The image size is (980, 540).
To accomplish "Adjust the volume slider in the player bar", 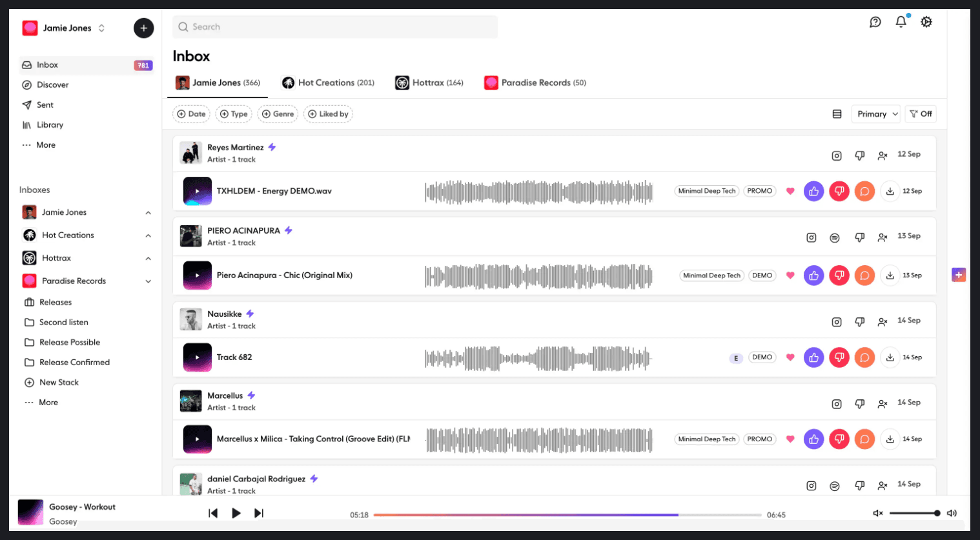I will (x=914, y=513).
